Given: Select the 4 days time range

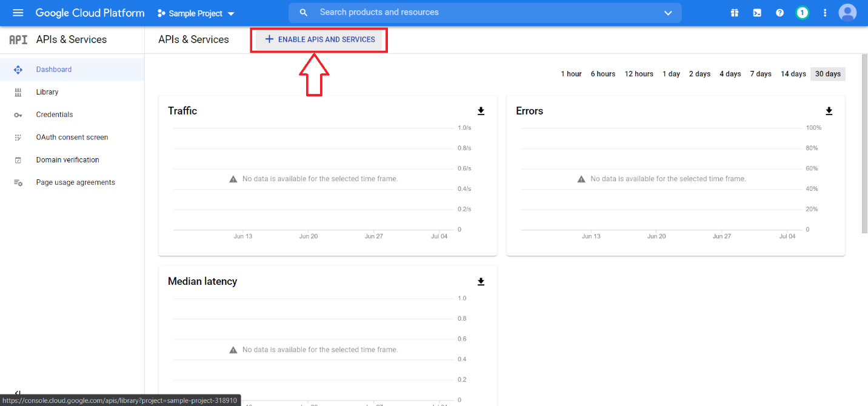Looking at the screenshot, I should coord(730,74).
